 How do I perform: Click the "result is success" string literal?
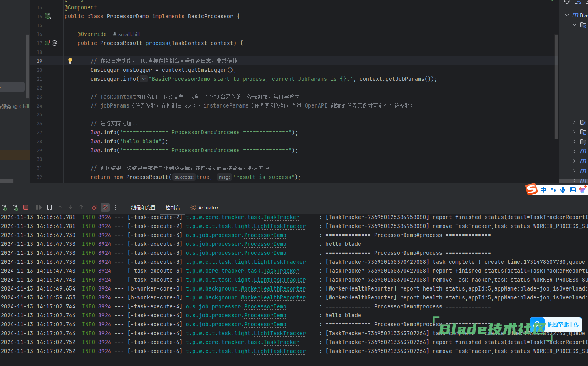click(x=264, y=177)
